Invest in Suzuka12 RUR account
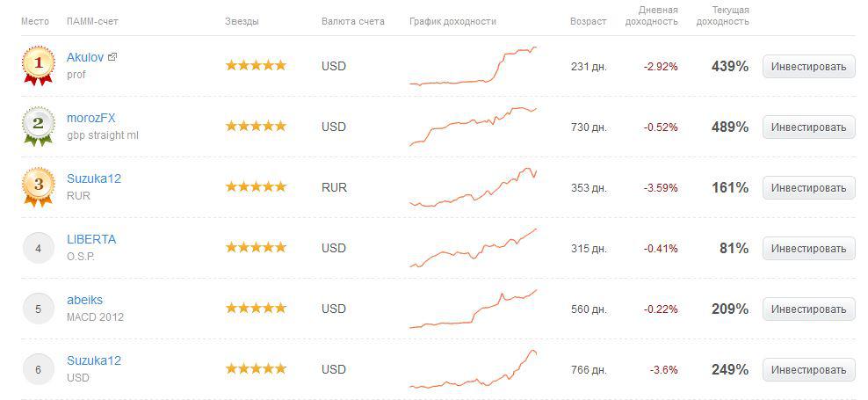 tap(809, 188)
